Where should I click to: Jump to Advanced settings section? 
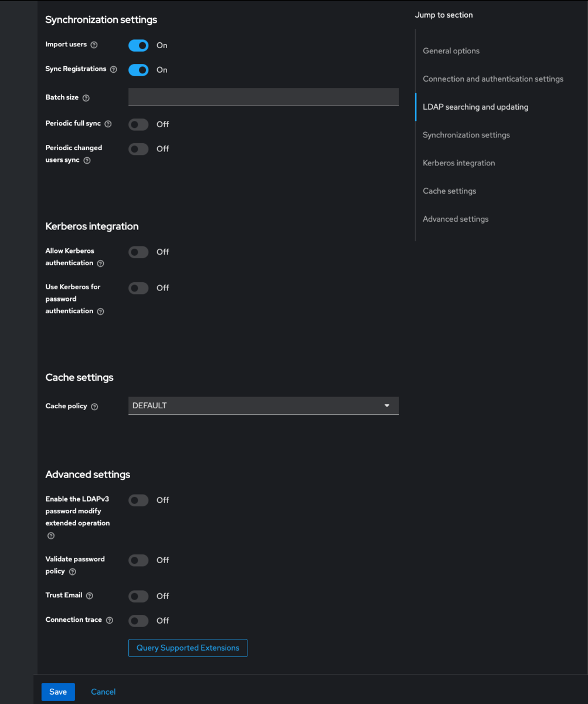tap(456, 219)
